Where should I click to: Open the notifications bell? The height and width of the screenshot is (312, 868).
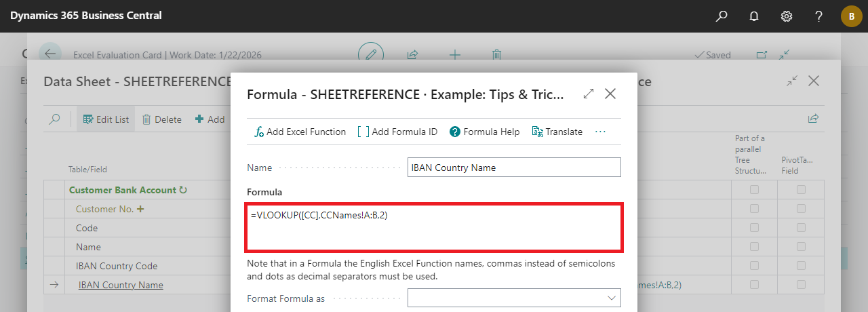click(x=754, y=16)
